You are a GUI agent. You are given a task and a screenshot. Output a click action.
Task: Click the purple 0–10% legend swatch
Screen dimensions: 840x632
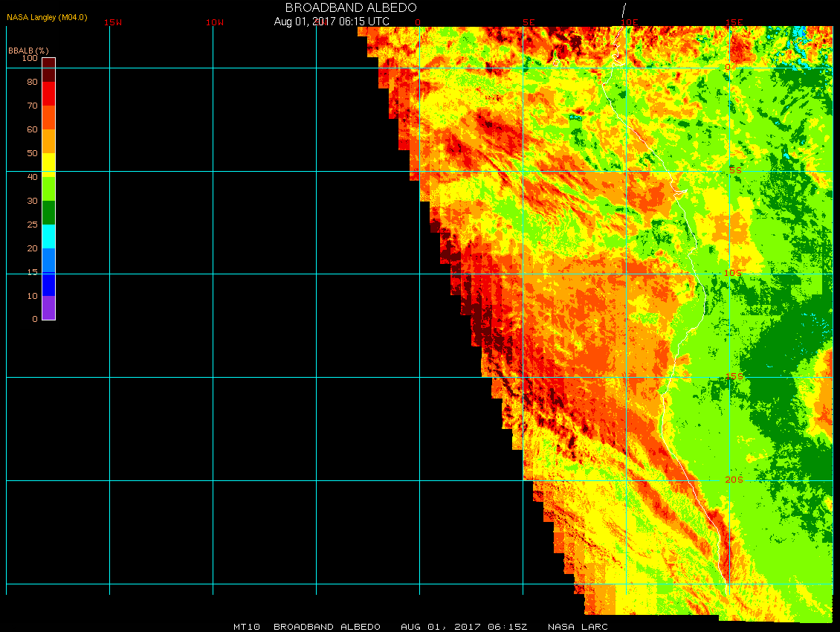[48, 308]
